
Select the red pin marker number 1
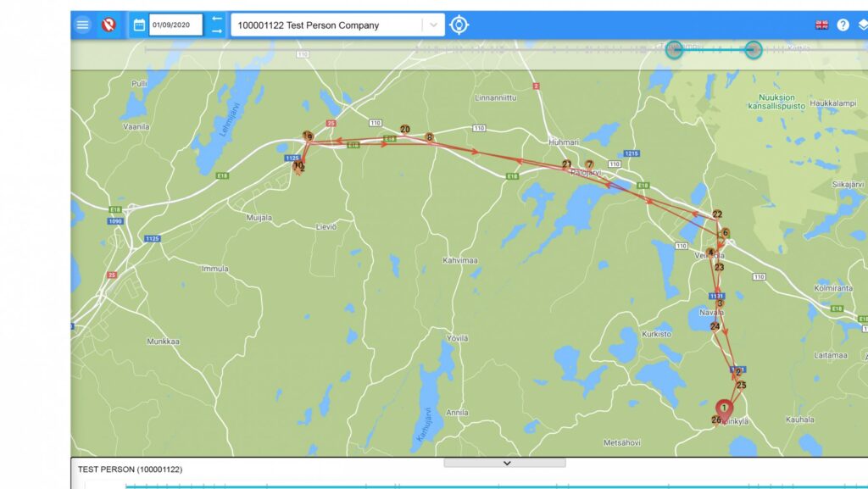pos(724,409)
